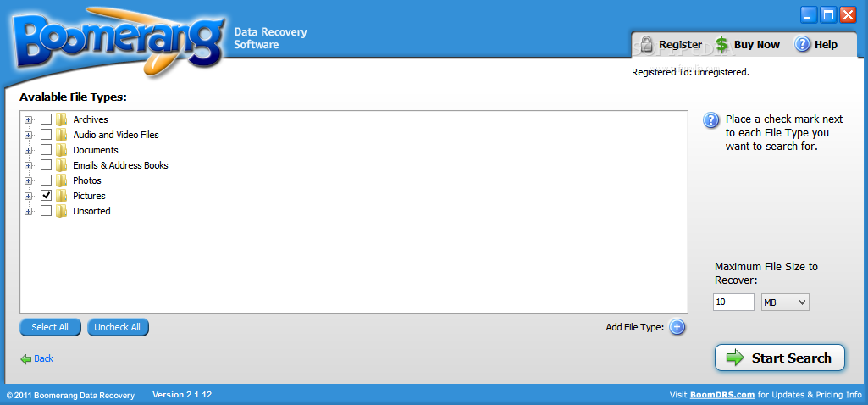Click the Pictures folder icon
This screenshot has width=868, height=405.
click(x=62, y=196)
